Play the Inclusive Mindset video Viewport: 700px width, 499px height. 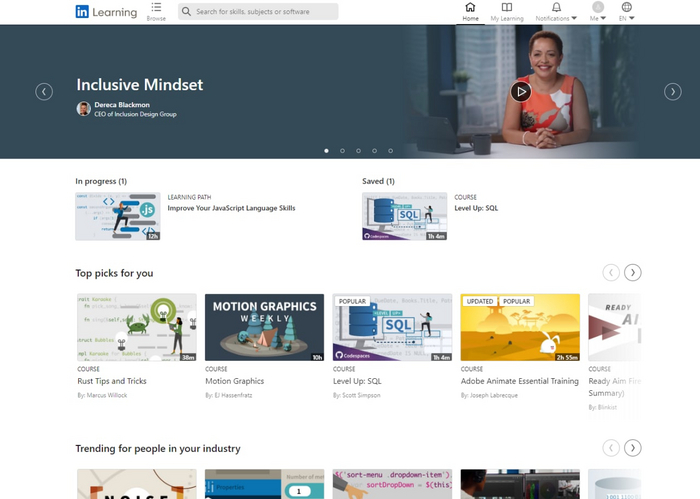520,91
